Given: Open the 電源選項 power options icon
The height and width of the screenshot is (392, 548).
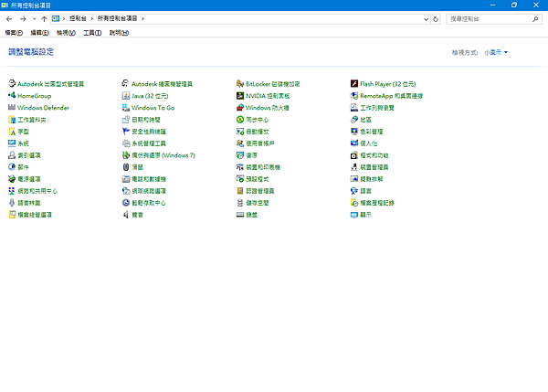Looking at the screenshot, I should pos(12,179).
